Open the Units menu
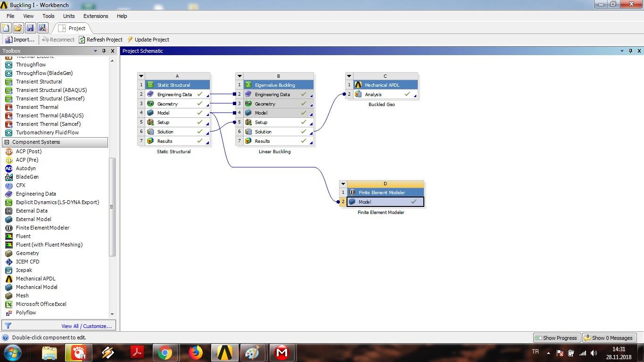644x362 pixels. pos(69,16)
